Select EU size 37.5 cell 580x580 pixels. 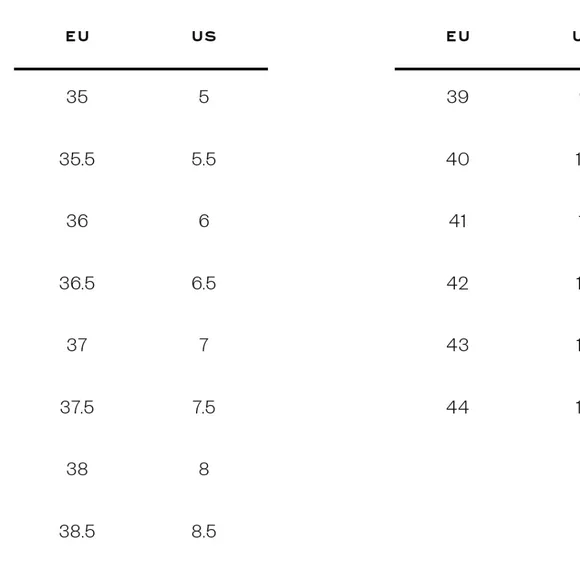77,407
